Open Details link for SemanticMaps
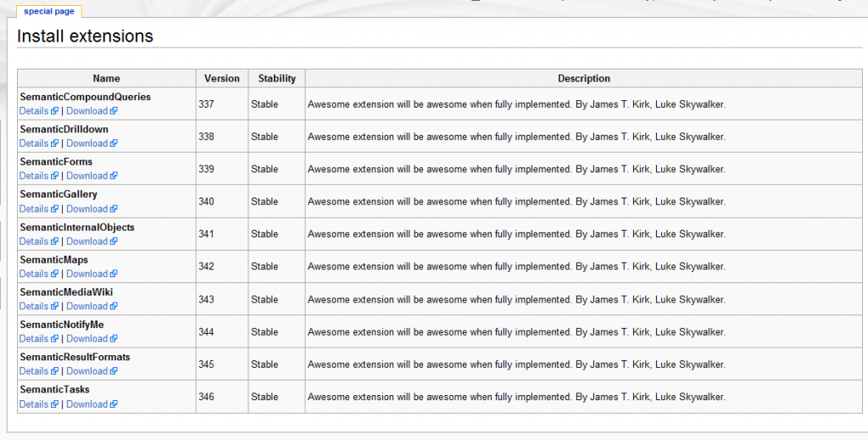 point(39,274)
